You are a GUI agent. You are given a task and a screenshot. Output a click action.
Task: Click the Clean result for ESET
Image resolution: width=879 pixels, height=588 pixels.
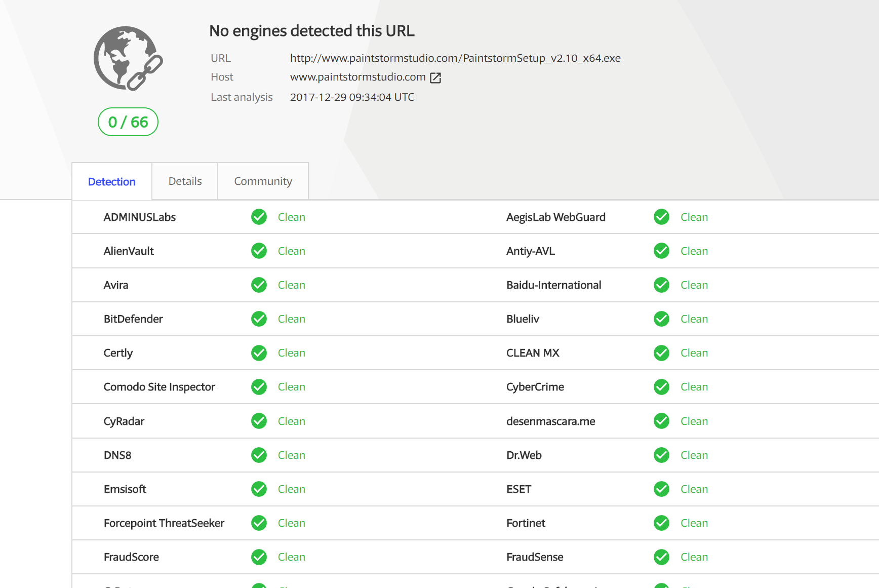694,489
